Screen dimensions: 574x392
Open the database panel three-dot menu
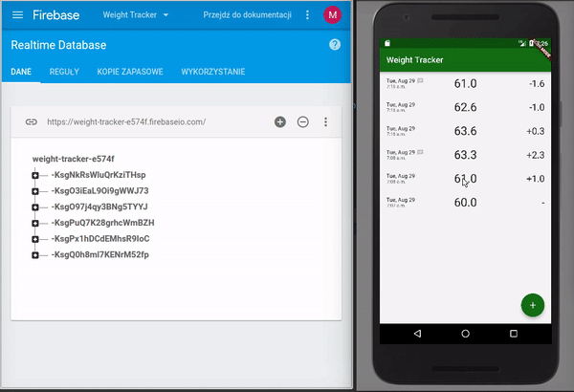(x=325, y=121)
